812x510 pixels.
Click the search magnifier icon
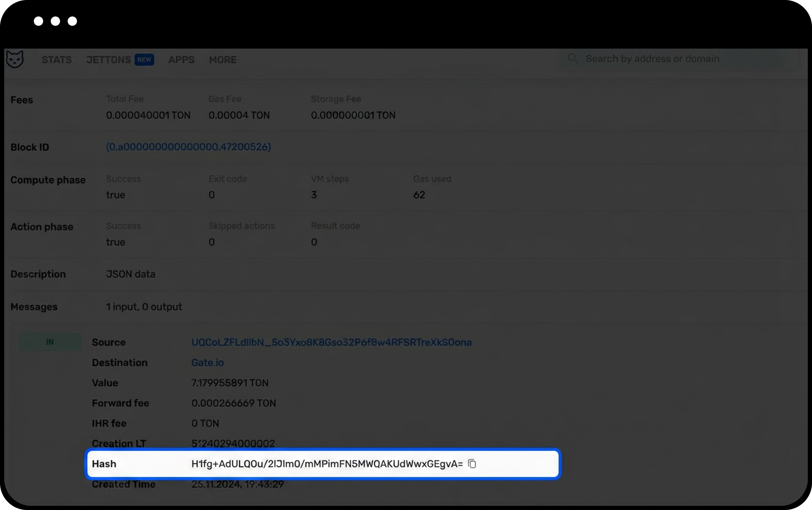coord(573,58)
